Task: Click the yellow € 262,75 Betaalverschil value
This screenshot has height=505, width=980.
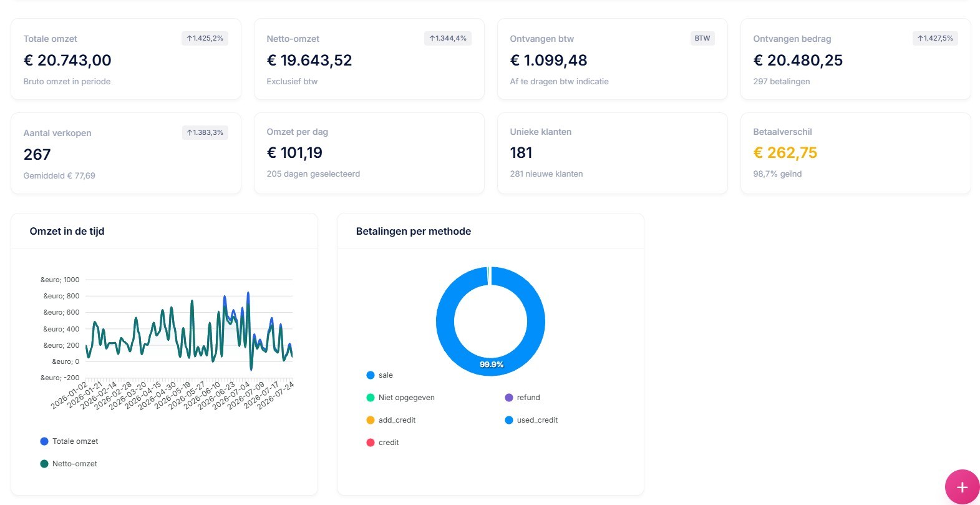Action: point(785,152)
